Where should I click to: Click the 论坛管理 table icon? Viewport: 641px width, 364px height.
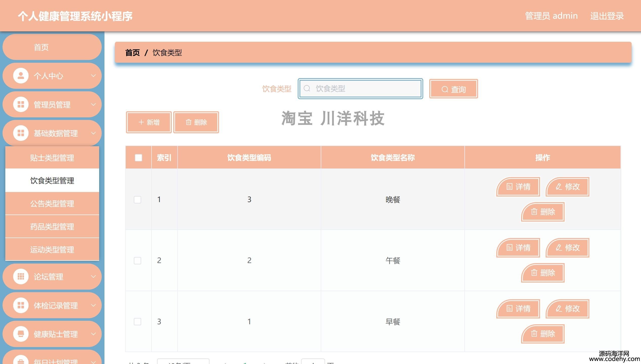(x=21, y=276)
